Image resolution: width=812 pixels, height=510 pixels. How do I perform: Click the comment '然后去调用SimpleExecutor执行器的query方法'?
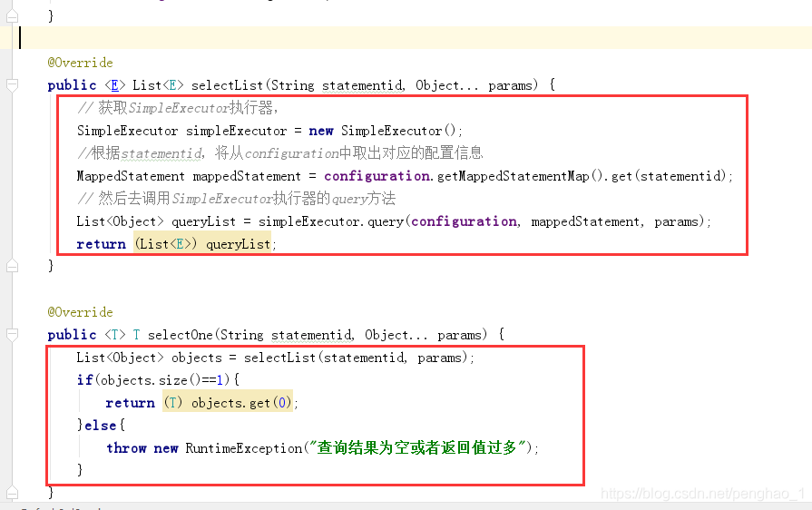click(236, 199)
